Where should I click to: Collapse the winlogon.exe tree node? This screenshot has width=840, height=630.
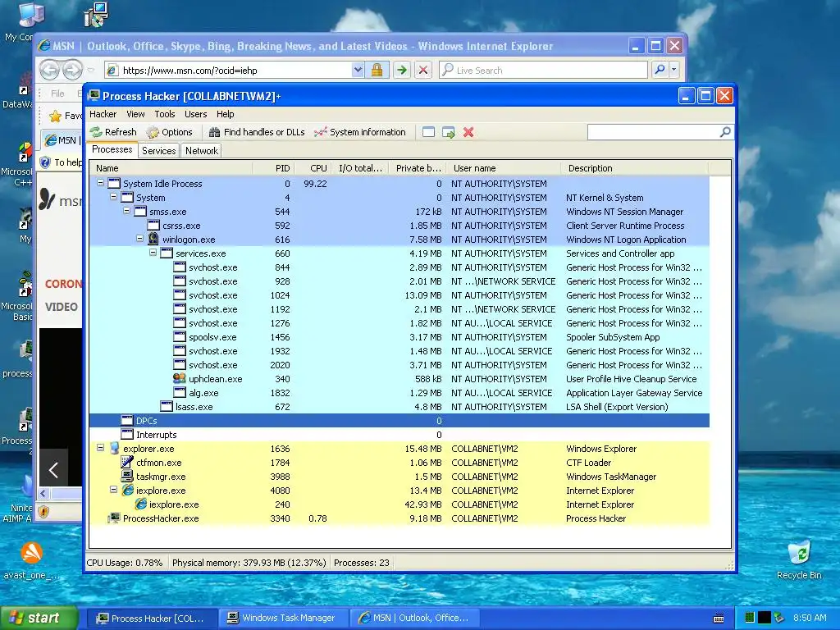click(x=139, y=239)
